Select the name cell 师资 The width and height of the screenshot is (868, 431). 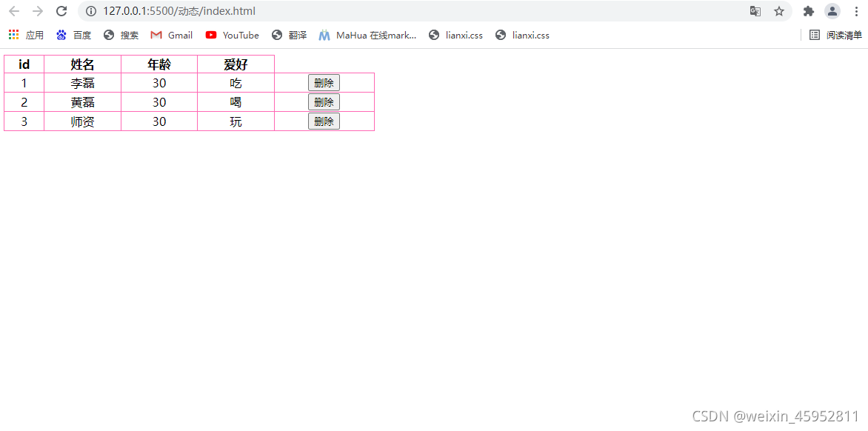coord(82,121)
